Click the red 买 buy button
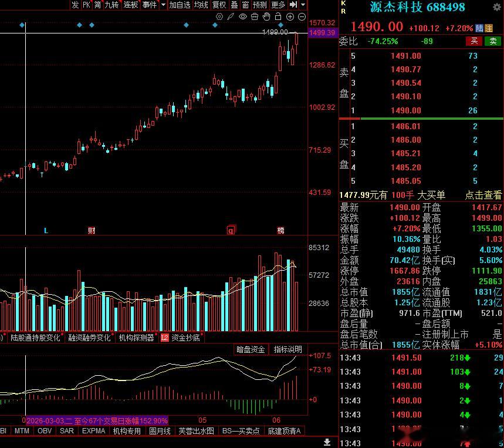The height and width of the screenshot is (448, 504). click(x=474, y=41)
